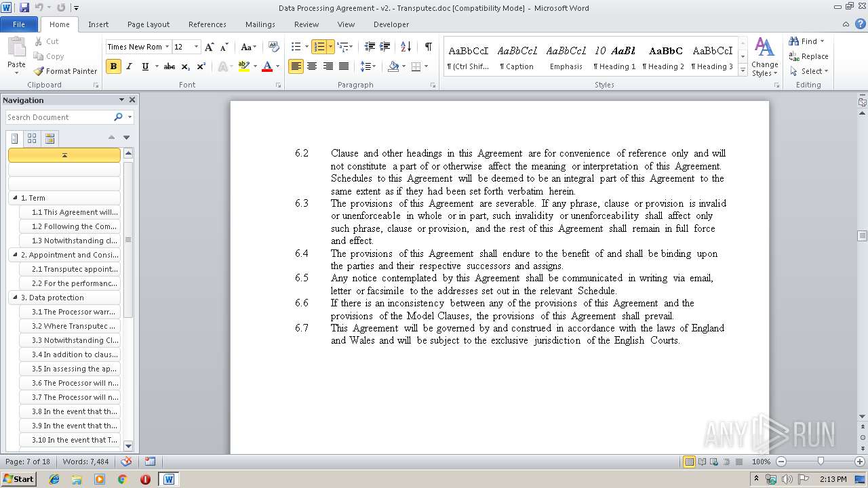Center align text
The width and height of the screenshot is (868, 488).
tap(312, 66)
